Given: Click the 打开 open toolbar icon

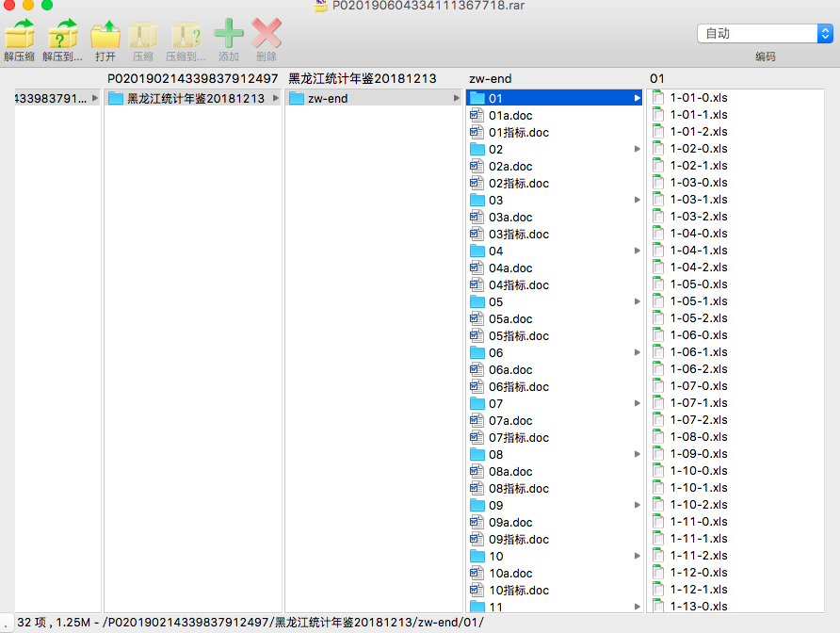Looking at the screenshot, I should tap(105, 34).
